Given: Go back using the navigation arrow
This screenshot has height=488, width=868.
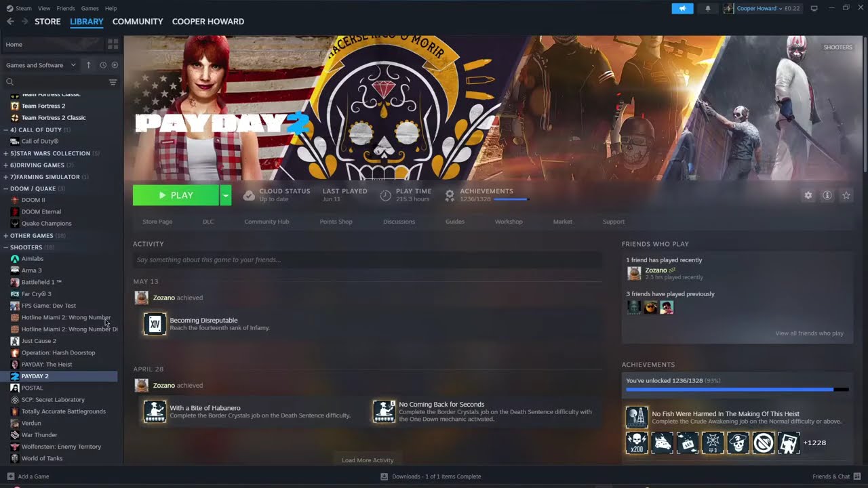Looking at the screenshot, I should (10, 22).
